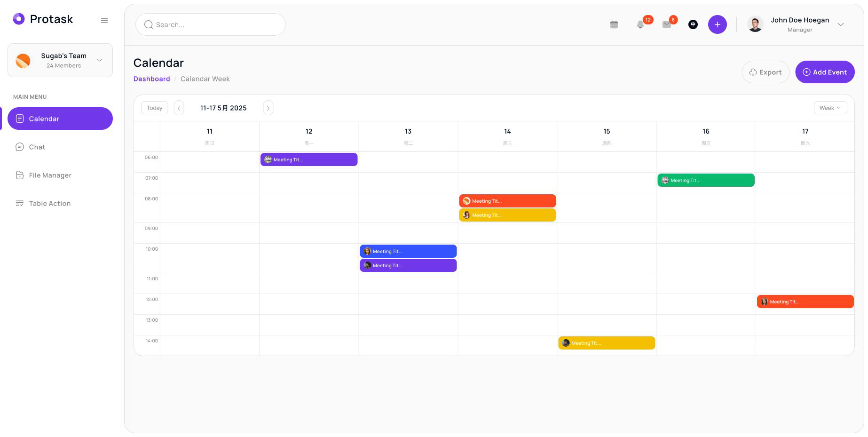Click the black language switcher icon
The width and height of the screenshot is (868, 437).
pos(693,24)
